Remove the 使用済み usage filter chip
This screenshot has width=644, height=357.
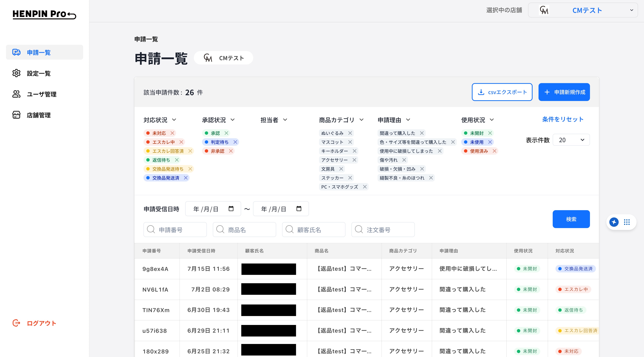[494, 151]
